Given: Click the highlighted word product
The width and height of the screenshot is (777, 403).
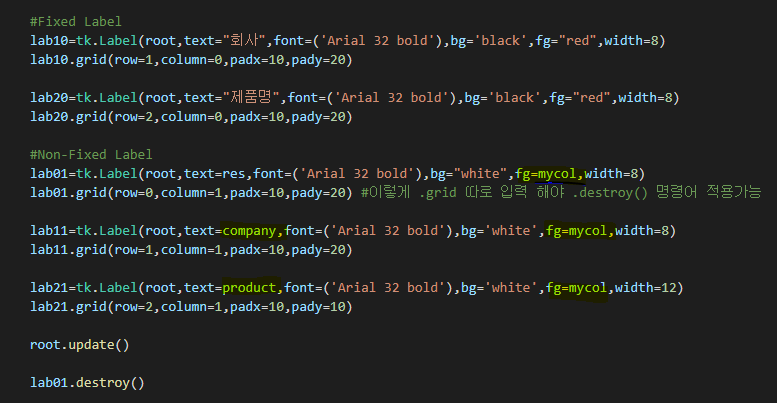Looking at the screenshot, I should tap(249, 288).
